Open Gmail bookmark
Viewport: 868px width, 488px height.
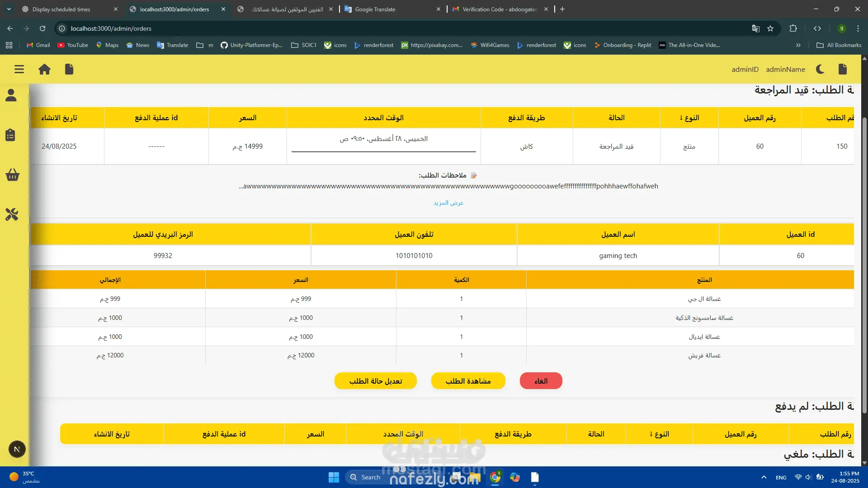[38, 45]
